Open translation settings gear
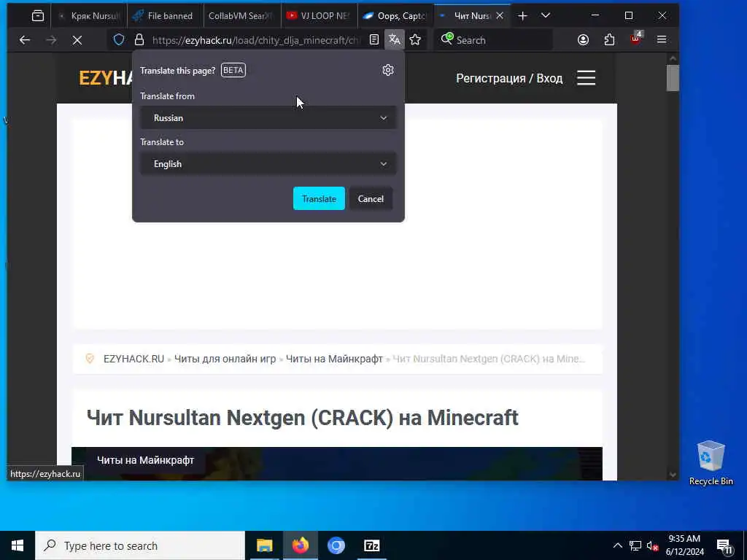 (x=388, y=71)
